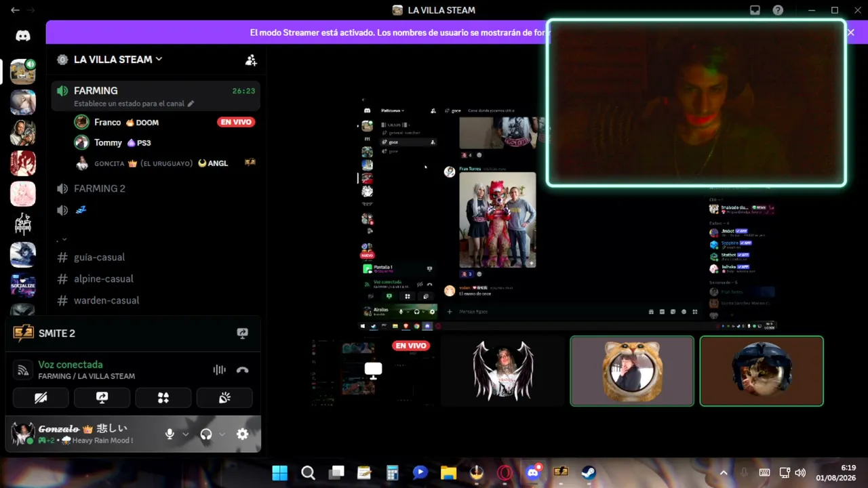The height and width of the screenshot is (488, 868).
Task: Select the first server icon with speaker badge
Action: point(23,70)
